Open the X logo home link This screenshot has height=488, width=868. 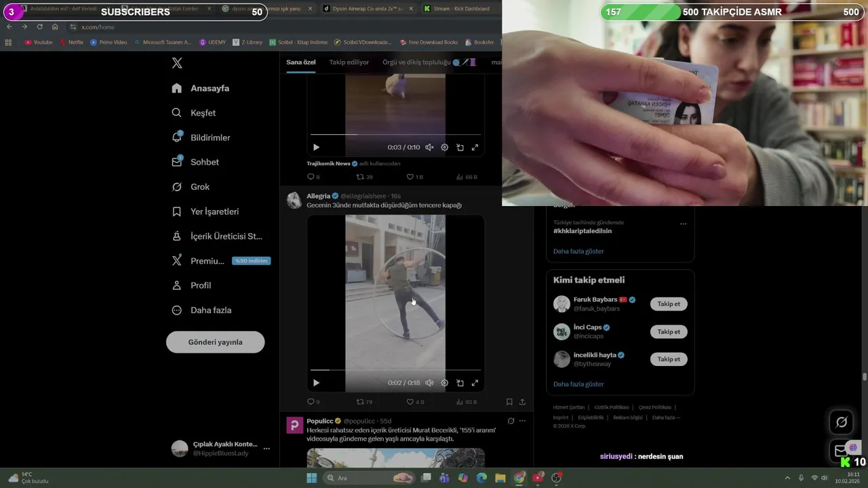177,63
